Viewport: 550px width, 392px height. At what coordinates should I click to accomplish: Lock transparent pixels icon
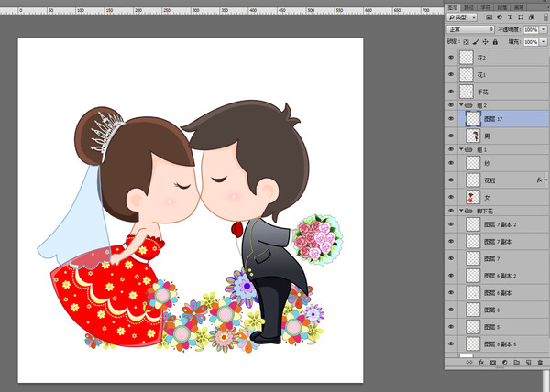pyautogui.click(x=466, y=42)
